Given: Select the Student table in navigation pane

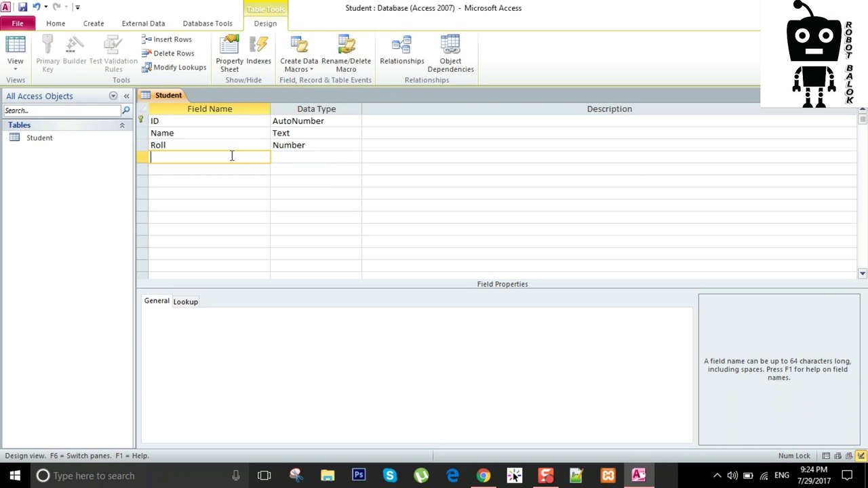Looking at the screenshot, I should 39,138.
